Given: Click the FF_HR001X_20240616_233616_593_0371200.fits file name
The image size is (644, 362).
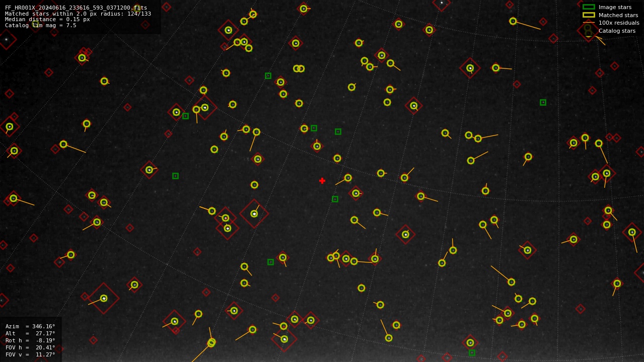Looking at the screenshot, I should pos(76,8).
